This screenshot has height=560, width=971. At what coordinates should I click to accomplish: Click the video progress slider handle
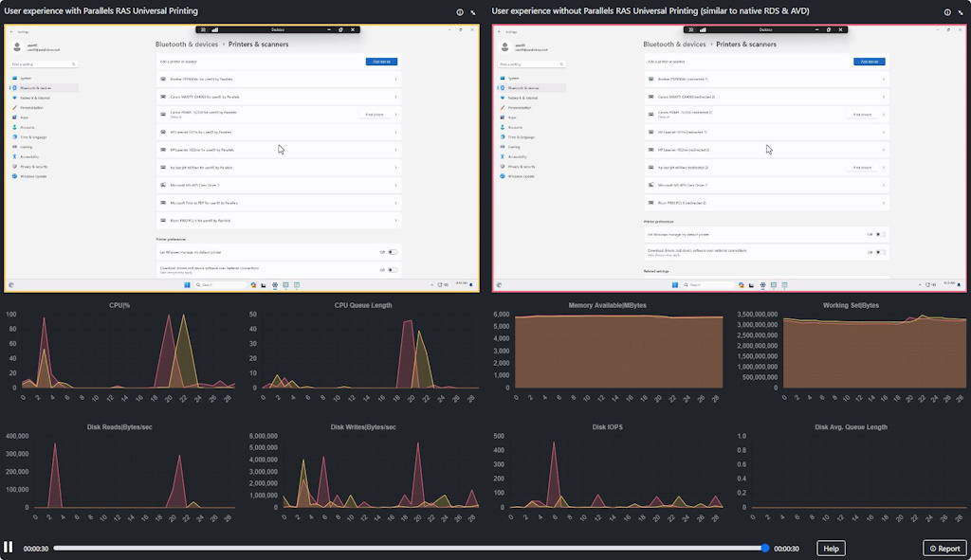pos(765,548)
